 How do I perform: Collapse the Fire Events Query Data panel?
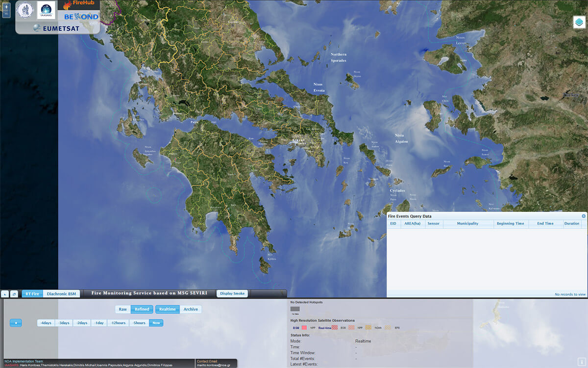(x=584, y=216)
